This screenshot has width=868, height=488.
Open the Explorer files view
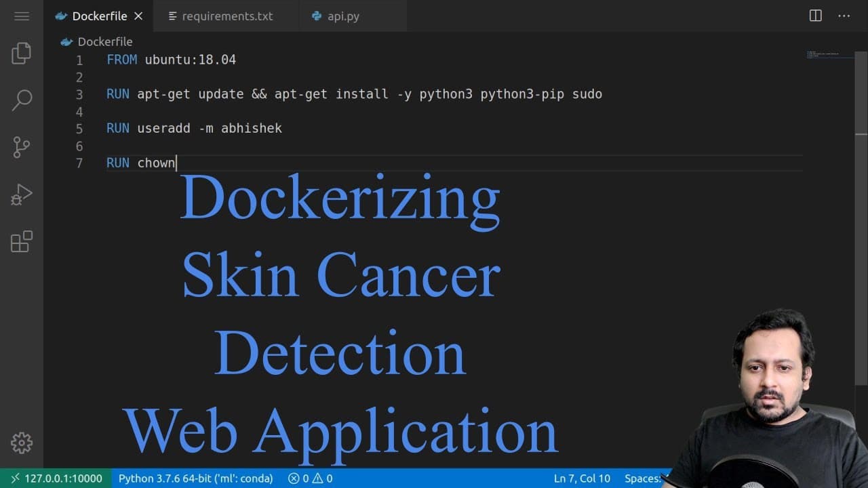coord(22,53)
